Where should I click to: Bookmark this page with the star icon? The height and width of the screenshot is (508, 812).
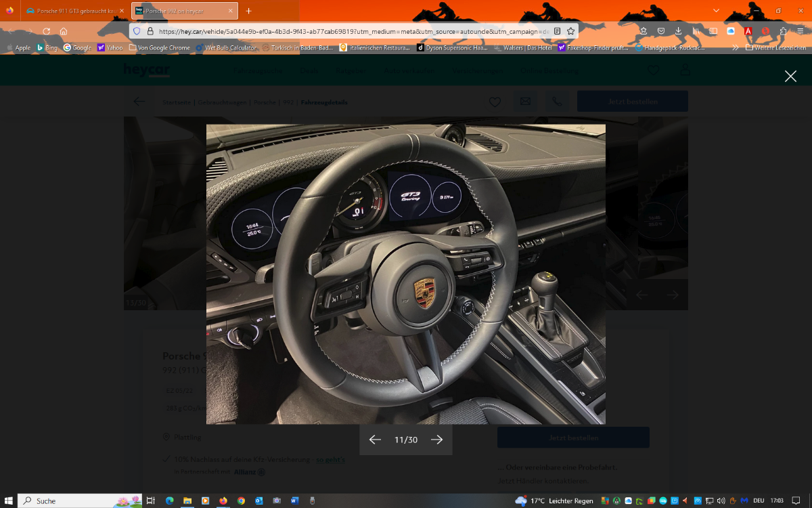(x=570, y=31)
